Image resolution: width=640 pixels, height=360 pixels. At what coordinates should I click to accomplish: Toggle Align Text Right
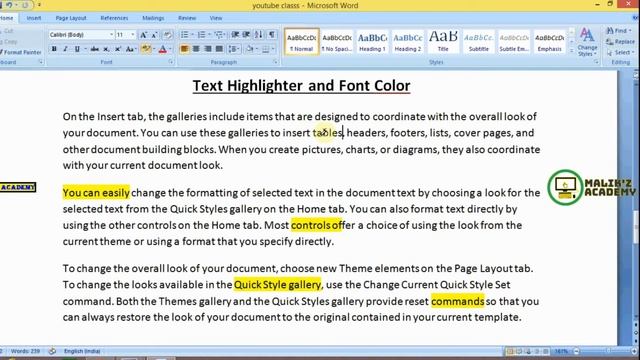[208, 49]
